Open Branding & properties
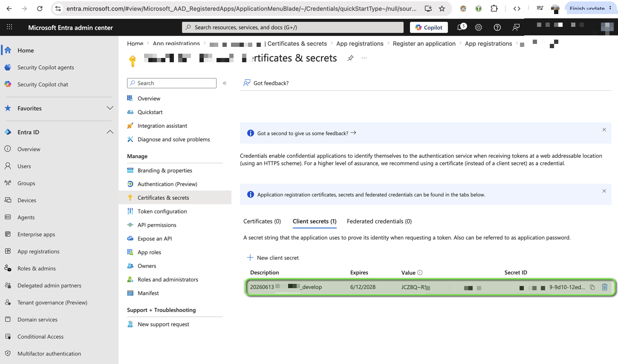Image resolution: width=618 pixels, height=364 pixels. coord(165,170)
